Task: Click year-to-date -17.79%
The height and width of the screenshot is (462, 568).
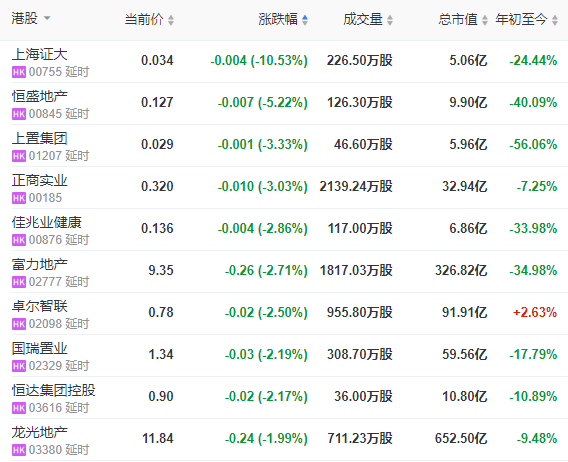Action: pos(533,354)
